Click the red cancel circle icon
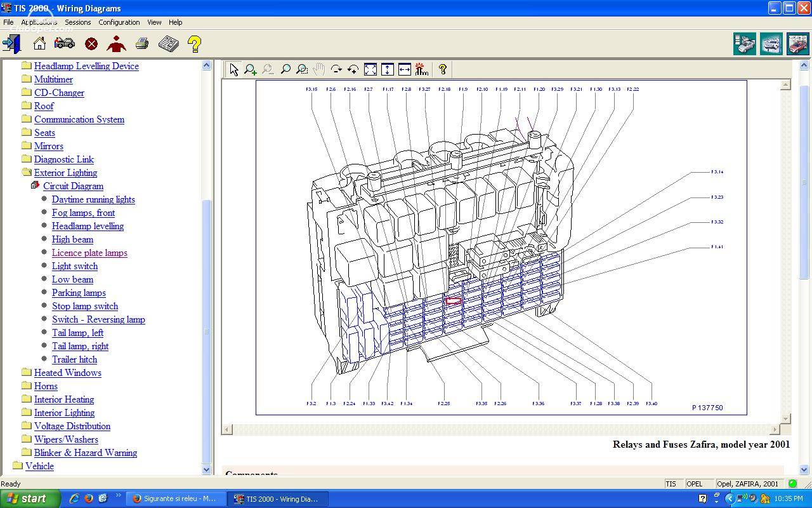Image resolution: width=812 pixels, height=508 pixels. [x=91, y=44]
